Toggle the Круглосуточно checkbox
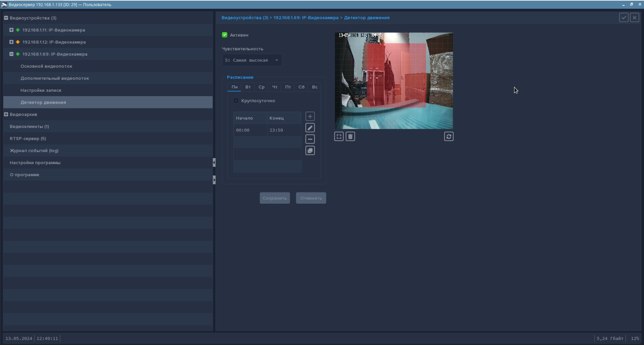Image resolution: width=644 pixels, height=345 pixels. pyautogui.click(x=236, y=101)
